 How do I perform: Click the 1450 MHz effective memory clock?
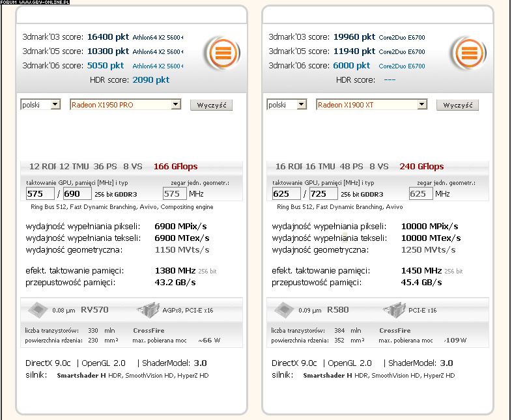tap(421, 270)
